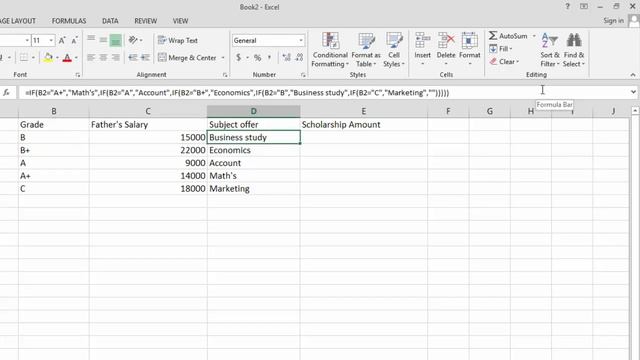Open Format as Table gallery
The width and height of the screenshot is (640, 360).
point(366,50)
